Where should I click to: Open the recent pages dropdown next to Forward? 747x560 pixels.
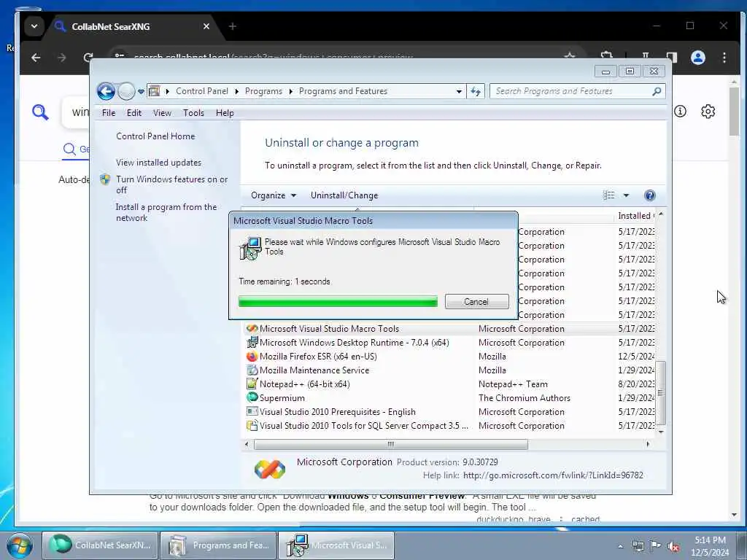point(141,91)
